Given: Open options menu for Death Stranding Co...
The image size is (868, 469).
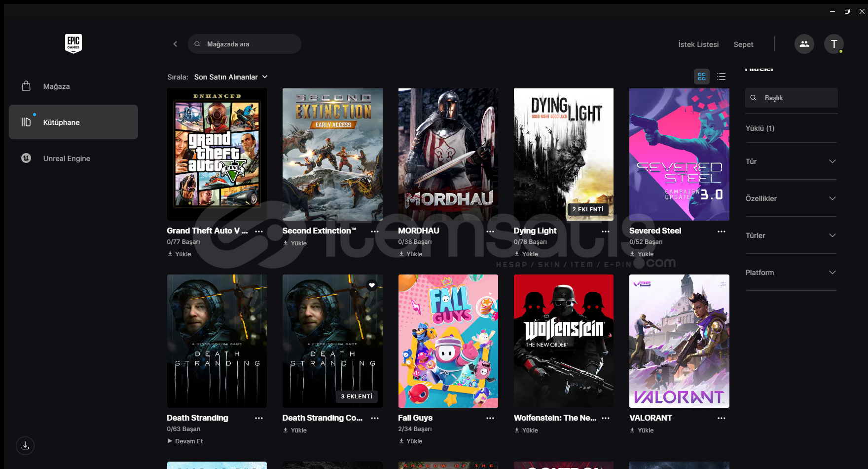Looking at the screenshot, I should [375, 418].
